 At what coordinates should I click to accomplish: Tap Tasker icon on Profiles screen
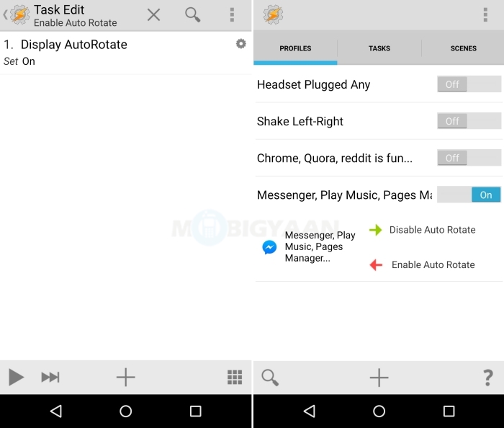(273, 14)
